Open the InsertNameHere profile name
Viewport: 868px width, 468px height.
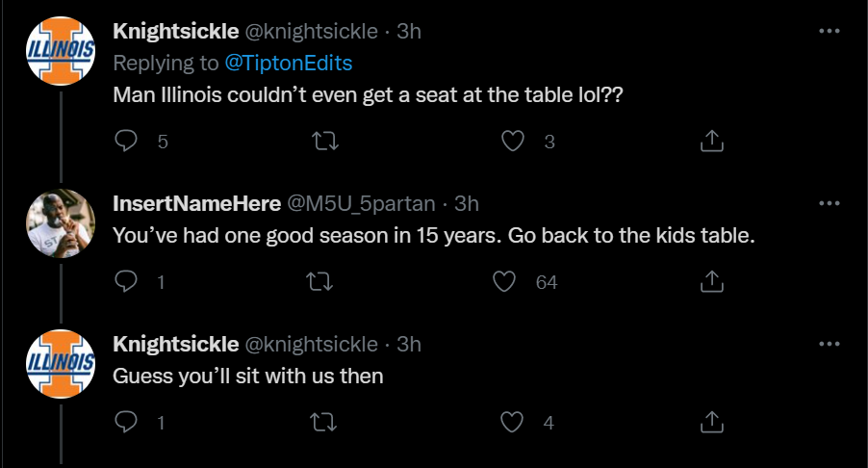tap(195, 204)
